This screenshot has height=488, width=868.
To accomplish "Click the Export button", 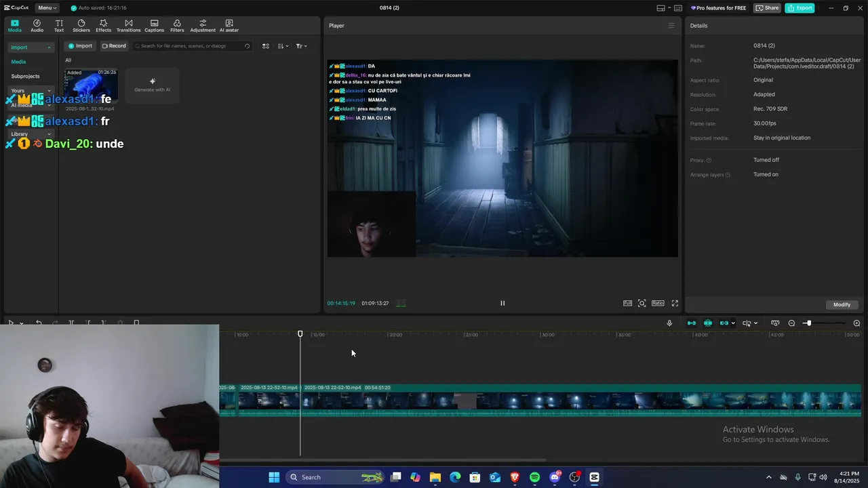I will point(800,8).
